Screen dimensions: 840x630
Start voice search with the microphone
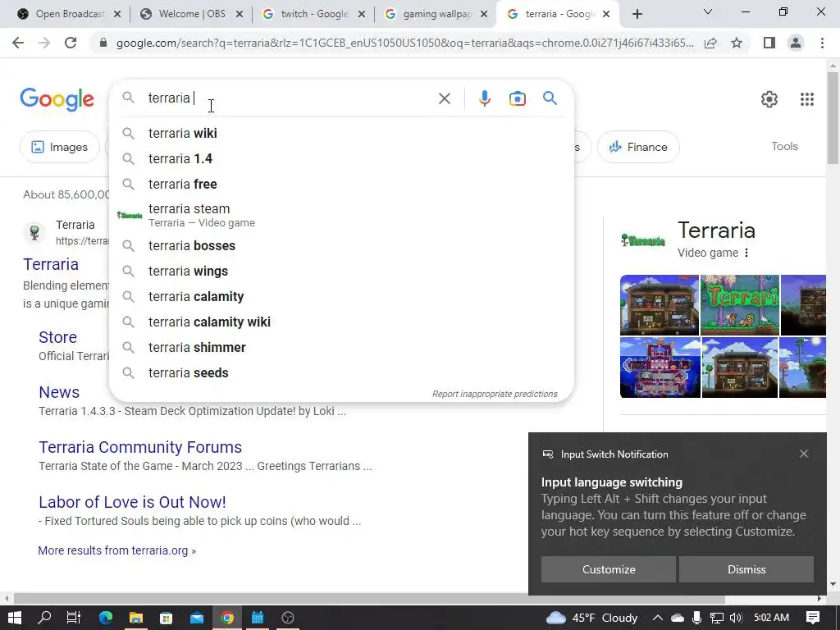pyautogui.click(x=484, y=98)
